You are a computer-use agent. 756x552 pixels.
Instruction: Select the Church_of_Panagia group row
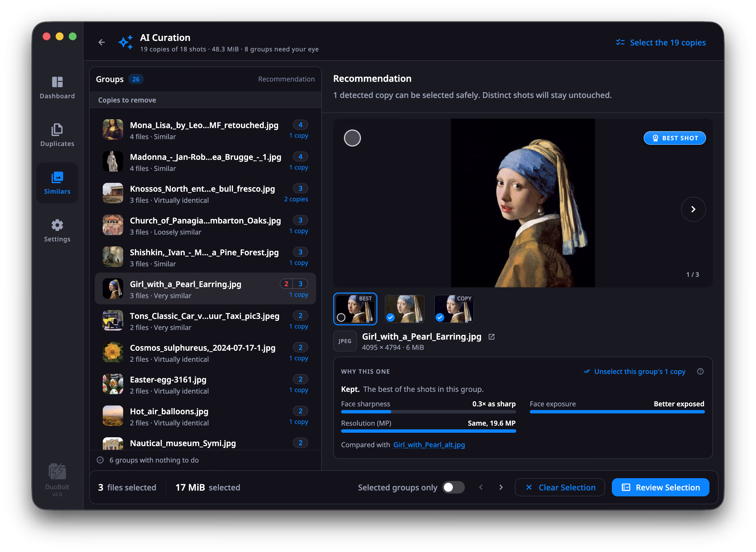pyautogui.click(x=205, y=225)
